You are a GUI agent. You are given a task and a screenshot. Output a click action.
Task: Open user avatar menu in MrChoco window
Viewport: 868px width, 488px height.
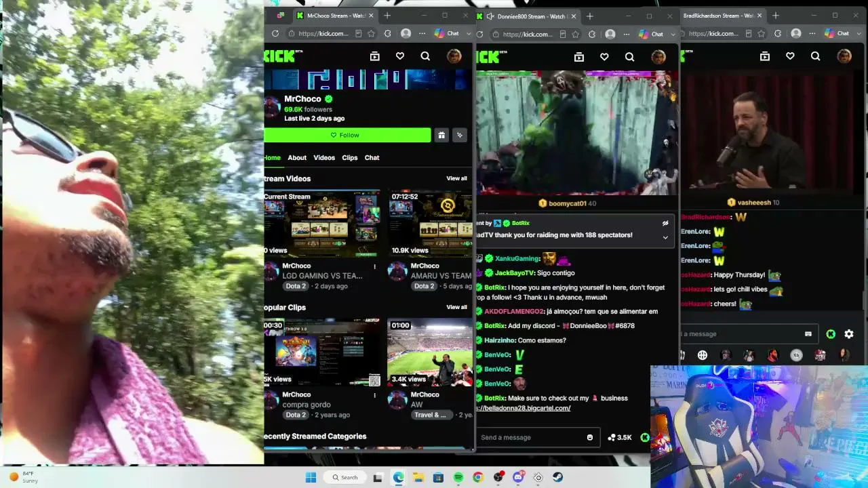tap(454, 56)
